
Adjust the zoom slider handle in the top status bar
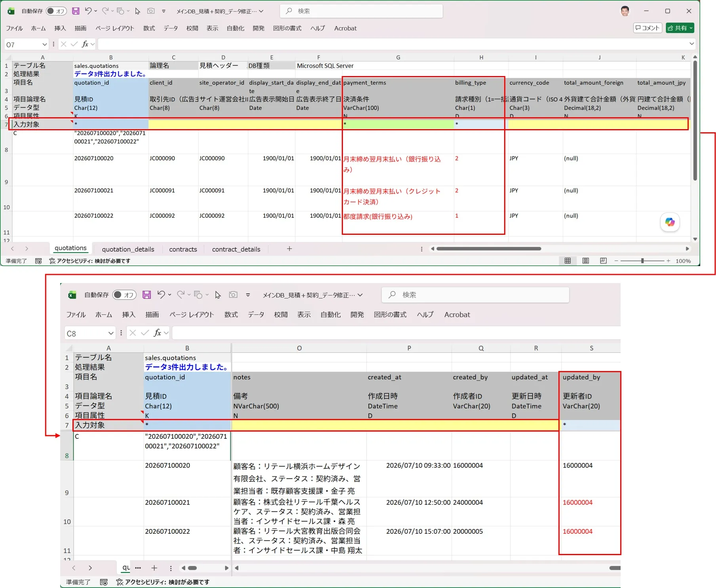coord(642,261)
